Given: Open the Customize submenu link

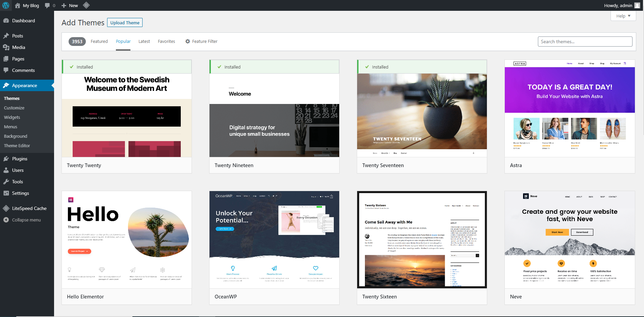Looking at the screenshot, I should [x=14, y=108].
